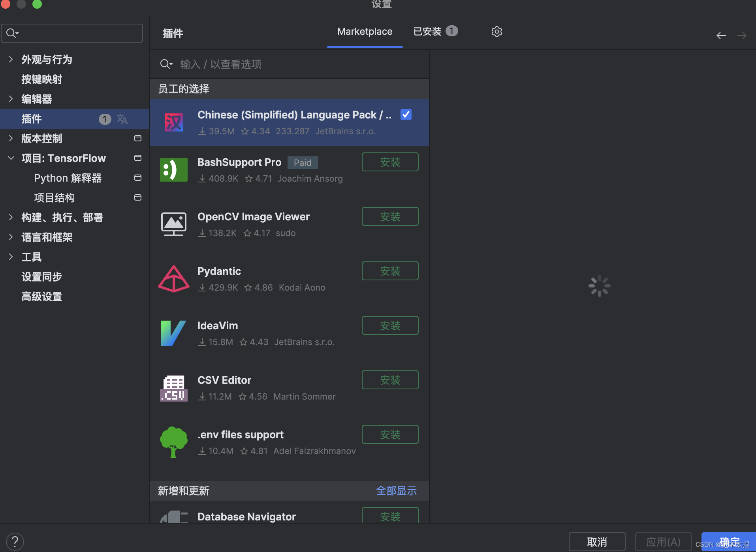Navigate forward with the right arrow
Viewport: 756px width, 552px height.
coord(742,36)
